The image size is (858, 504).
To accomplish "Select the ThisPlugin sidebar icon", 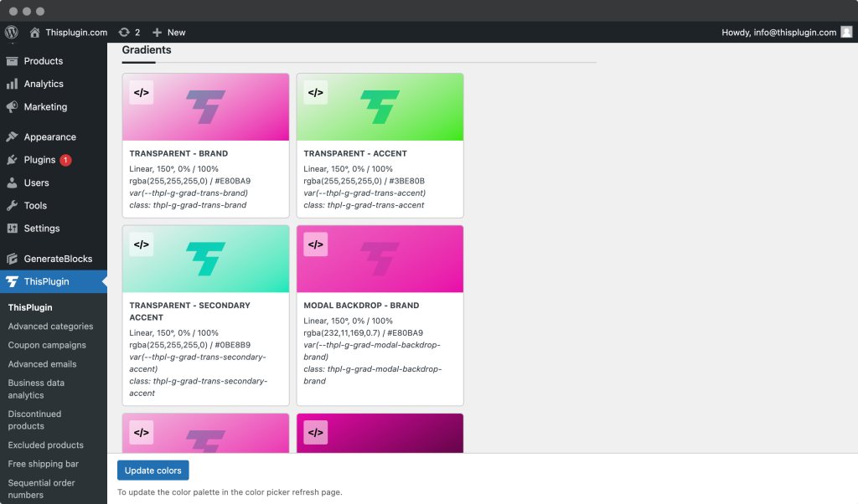I will [13, 281].
